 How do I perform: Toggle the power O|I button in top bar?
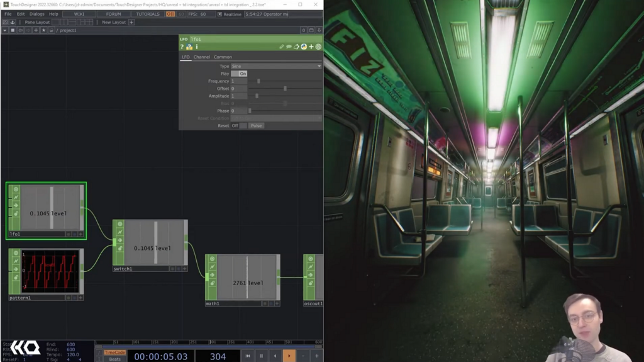pyautogui.click(x=170, y=14)
